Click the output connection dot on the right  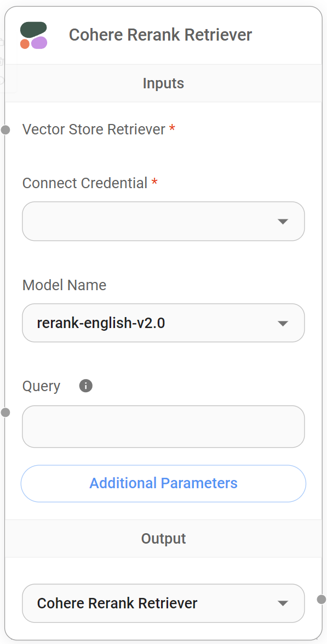(x=322, y=600)
